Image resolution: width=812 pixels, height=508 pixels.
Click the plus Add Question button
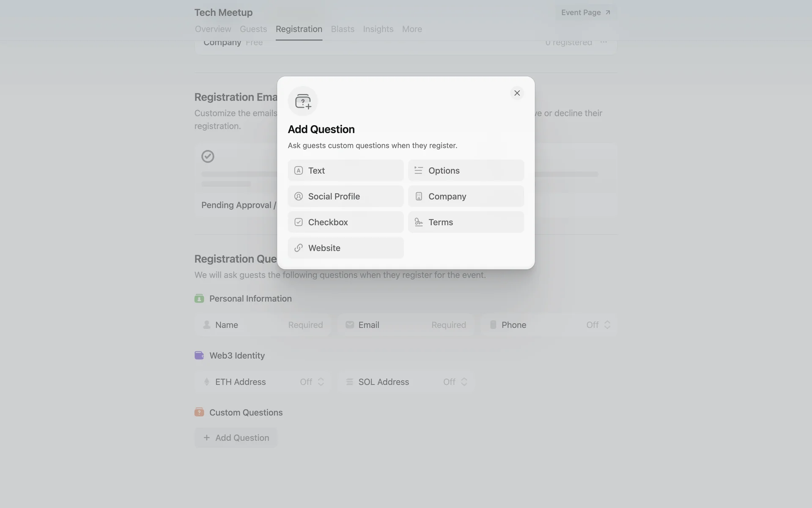[236, 438]
